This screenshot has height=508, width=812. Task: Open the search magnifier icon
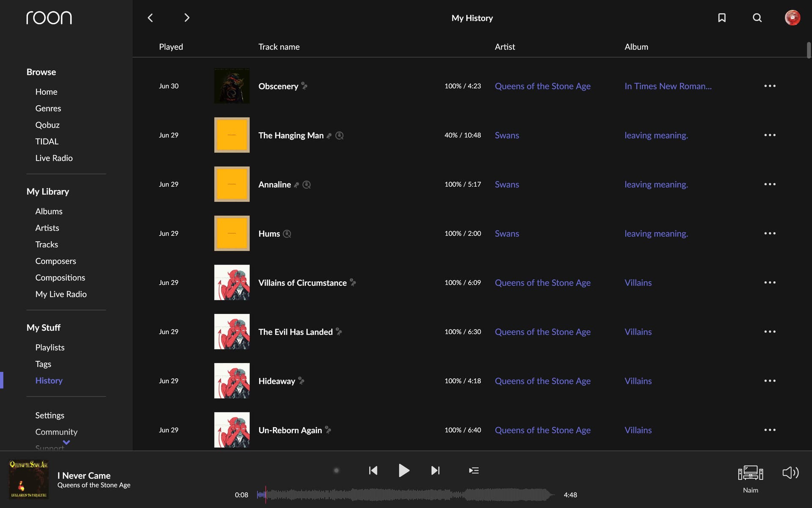pos(757,18)
